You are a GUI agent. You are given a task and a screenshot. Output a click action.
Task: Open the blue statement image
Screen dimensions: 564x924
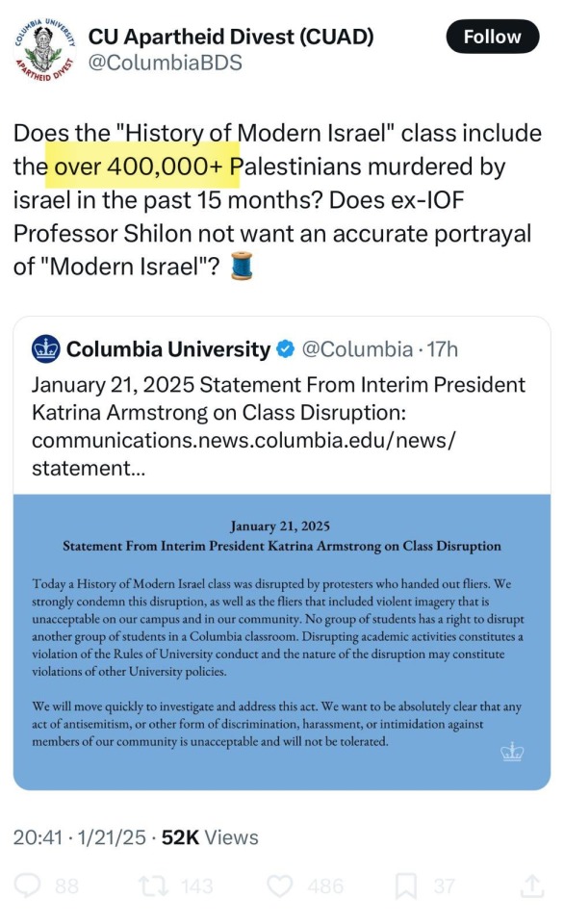point(282,642)
